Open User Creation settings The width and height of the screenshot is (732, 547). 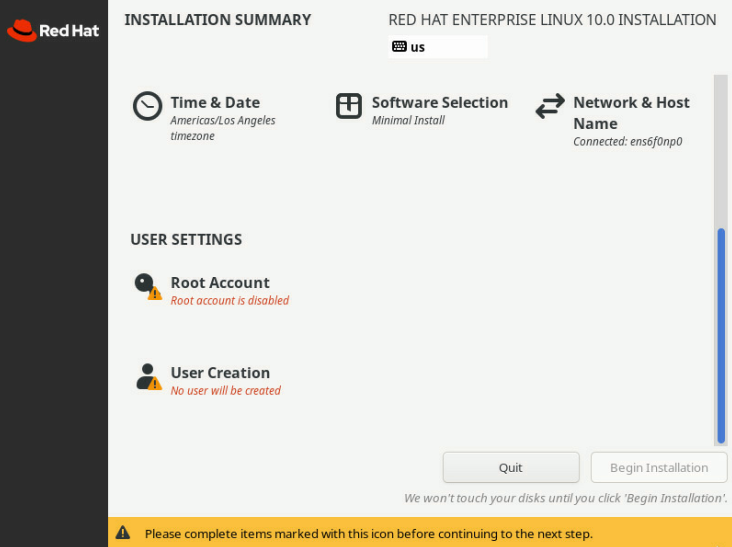click(x=208, y=380)
